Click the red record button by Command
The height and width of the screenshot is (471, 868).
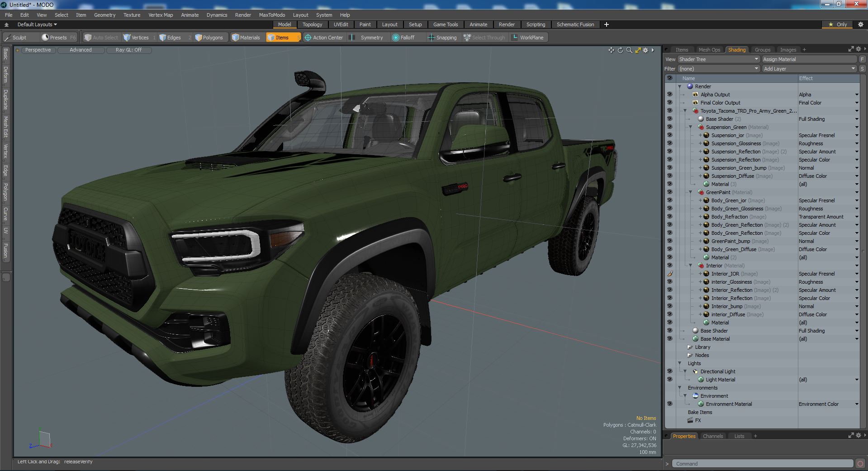click(x=860, y=463)
